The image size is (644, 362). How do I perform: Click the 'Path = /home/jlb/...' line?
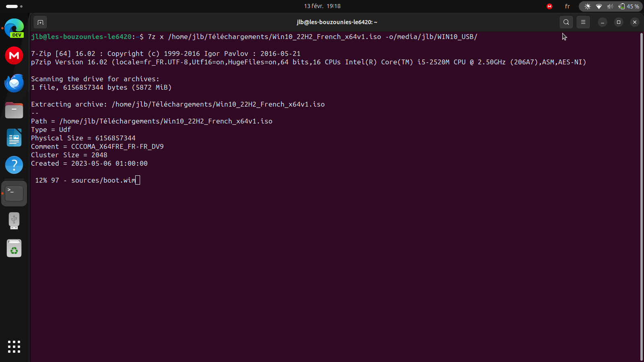point(152,121)
